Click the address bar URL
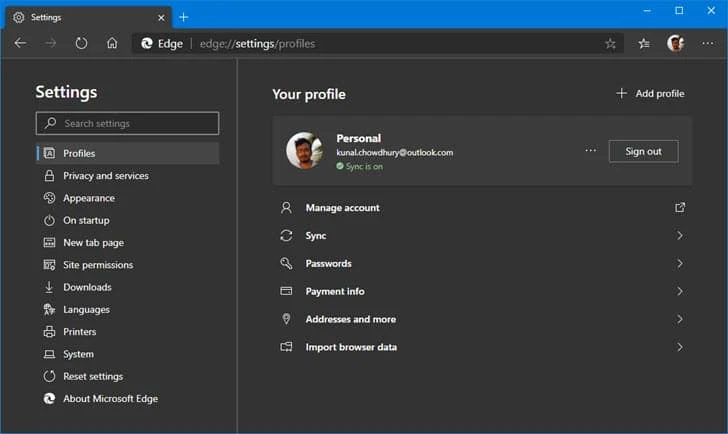 pos(257,44)
